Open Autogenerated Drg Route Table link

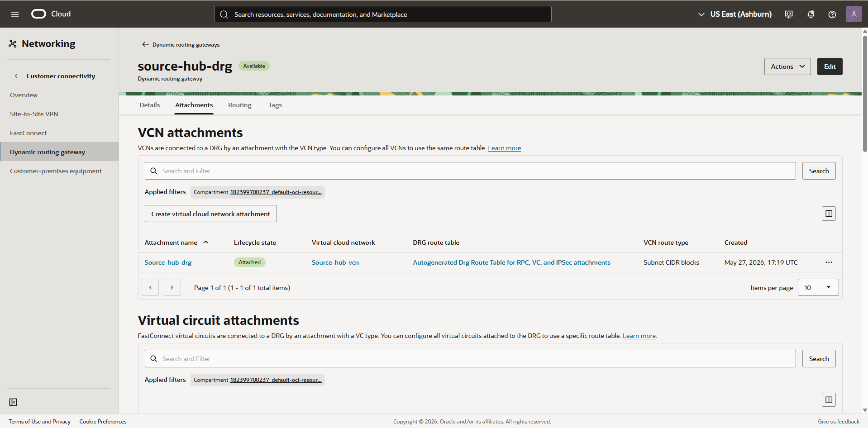511,262
